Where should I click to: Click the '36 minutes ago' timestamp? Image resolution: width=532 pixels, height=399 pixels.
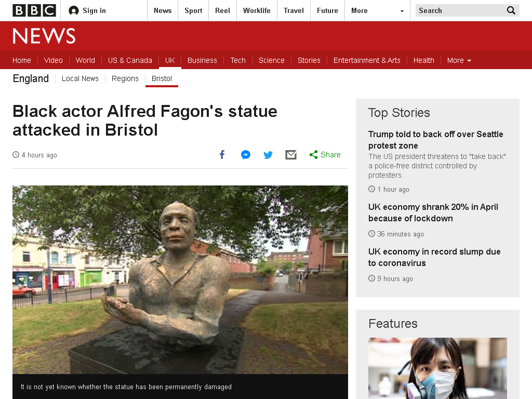(x=401, y=234)
